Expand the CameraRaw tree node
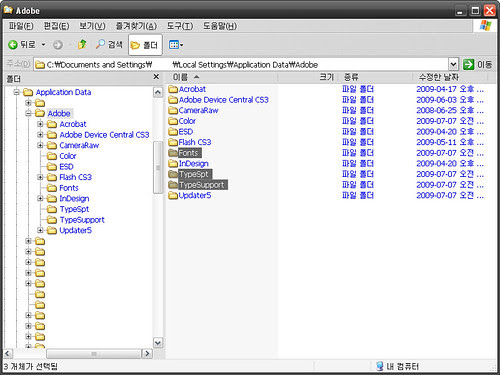Screen dimensions: 500x375 click(x=40, y=145)
